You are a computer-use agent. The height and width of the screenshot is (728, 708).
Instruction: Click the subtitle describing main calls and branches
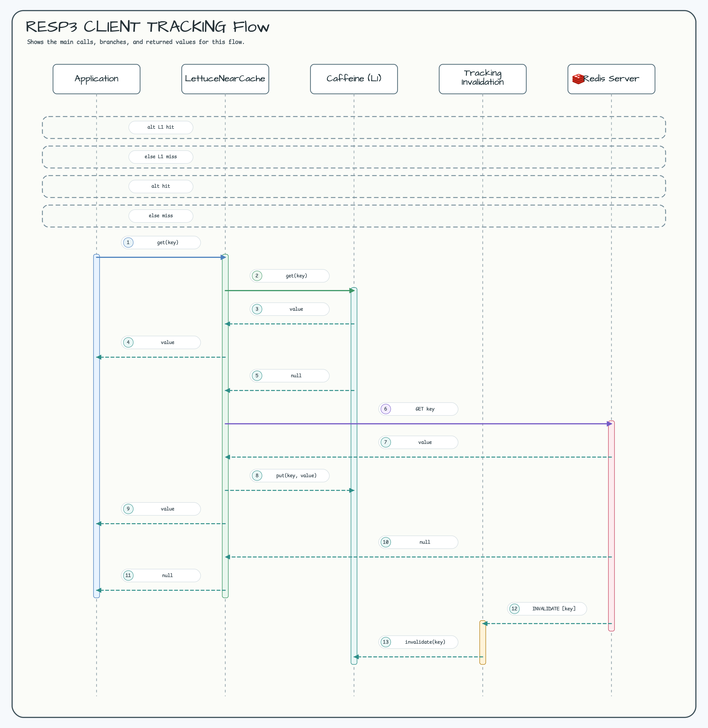click(x=136, y=42)
